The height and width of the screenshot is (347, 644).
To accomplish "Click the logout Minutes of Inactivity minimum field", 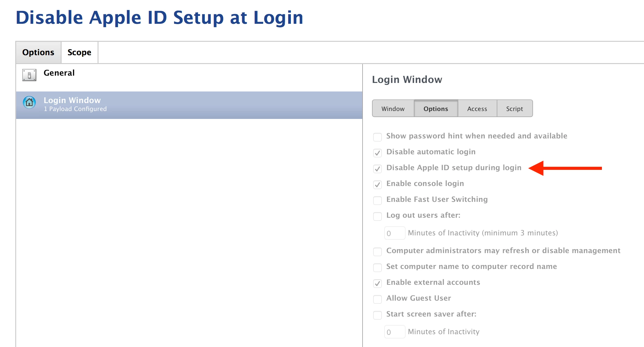I will click(x=395, y=233).
